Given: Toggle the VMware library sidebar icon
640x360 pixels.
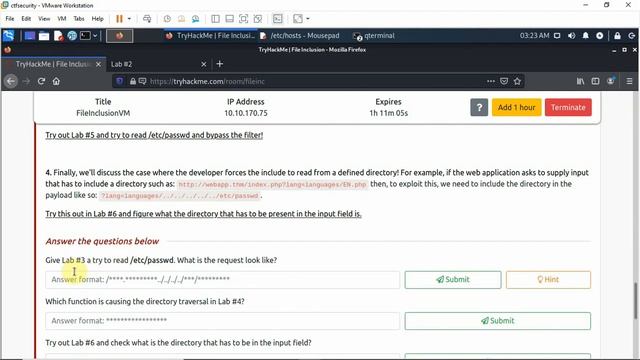Looking at the screenshot, I should click(x=216, y=19).
